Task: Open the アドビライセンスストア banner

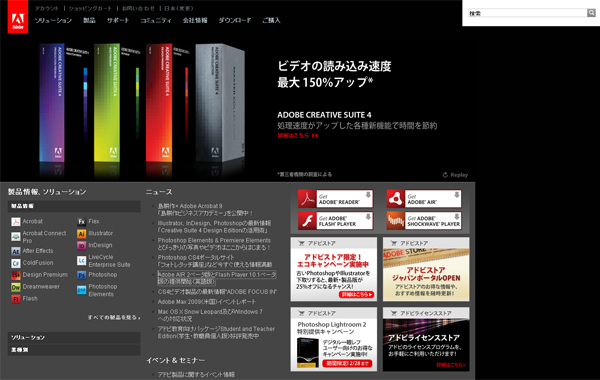Action: [x=426, y=339]
